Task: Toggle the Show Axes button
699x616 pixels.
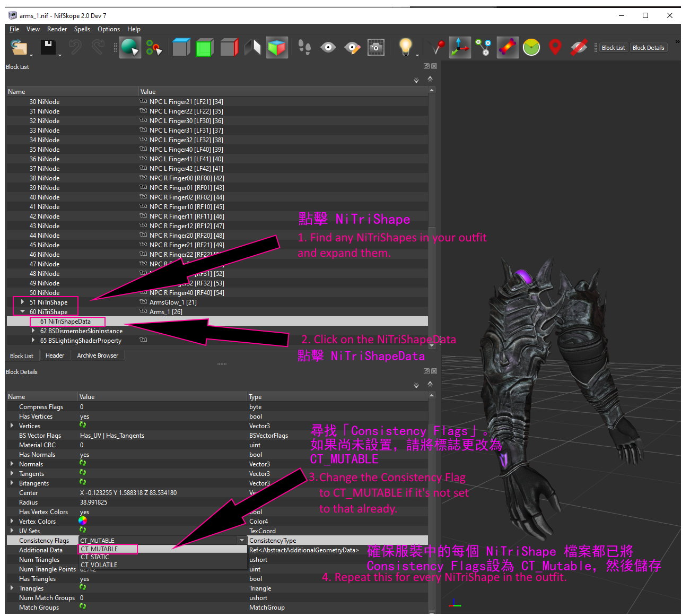Action: (x=459, y=48)
